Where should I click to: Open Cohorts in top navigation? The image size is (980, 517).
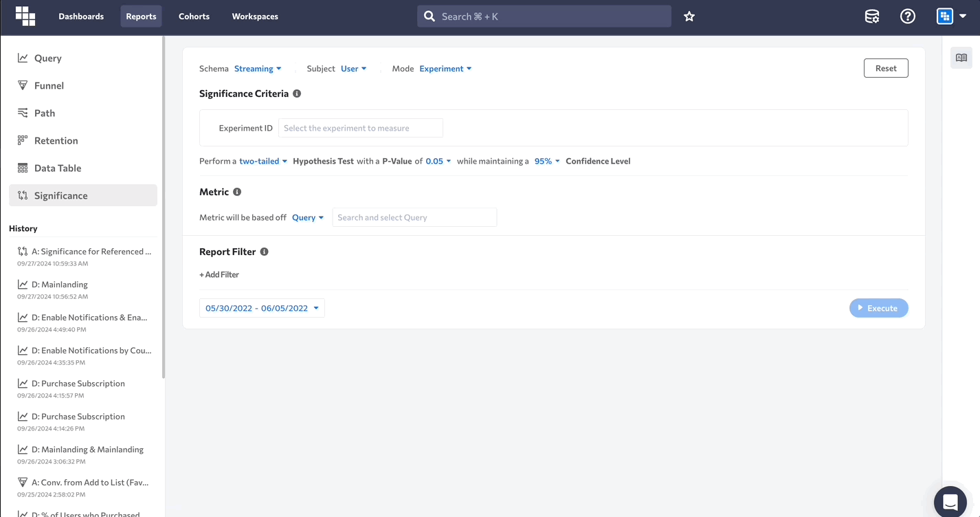[194, 16]
